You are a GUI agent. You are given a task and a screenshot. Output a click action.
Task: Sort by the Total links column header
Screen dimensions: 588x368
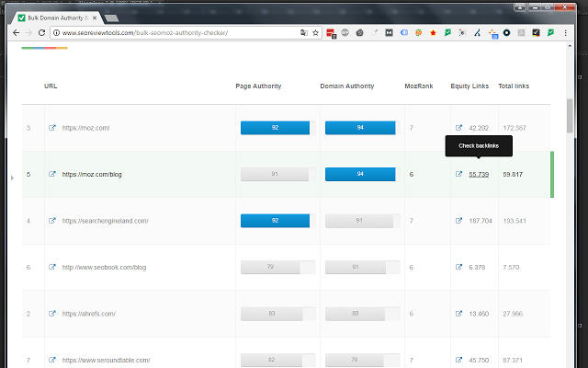coord(514,86)
